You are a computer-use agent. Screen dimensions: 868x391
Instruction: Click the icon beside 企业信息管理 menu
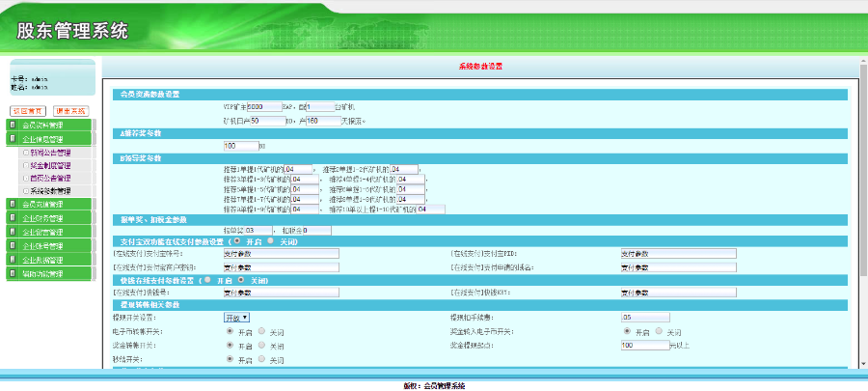click(x=12, y=139)
